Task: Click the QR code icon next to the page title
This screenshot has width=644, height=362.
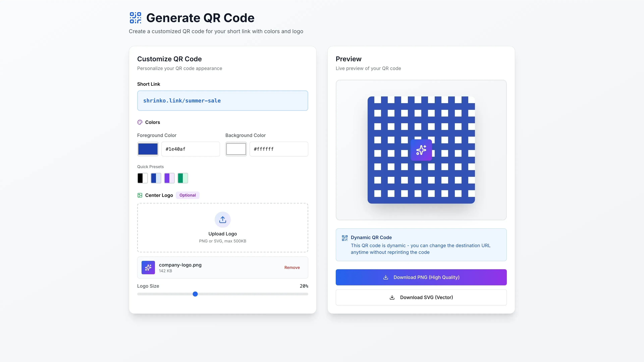Action: (x=135, y=18)
